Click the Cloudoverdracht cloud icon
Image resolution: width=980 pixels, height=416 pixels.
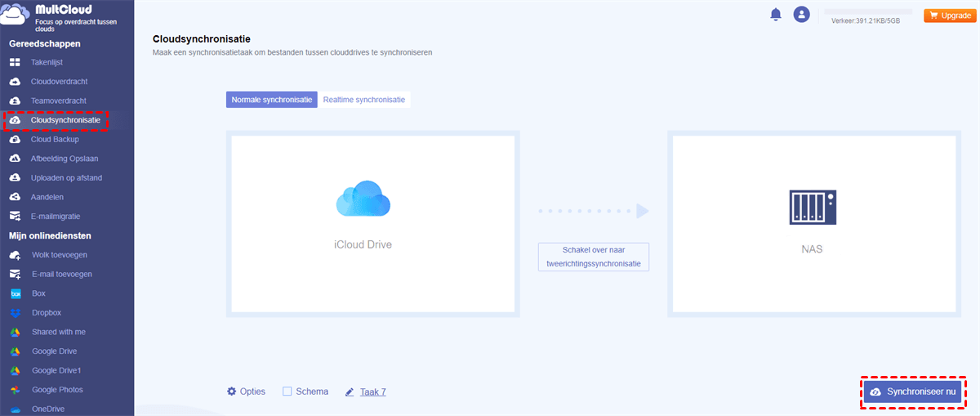15,82
